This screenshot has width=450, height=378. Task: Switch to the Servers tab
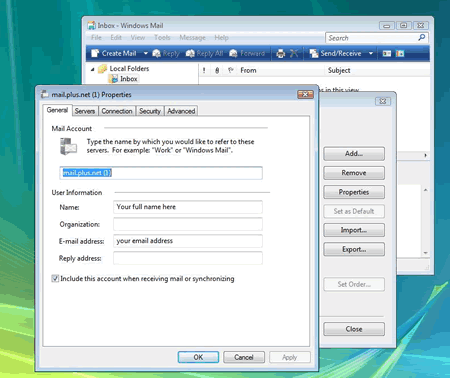point(85,111)
